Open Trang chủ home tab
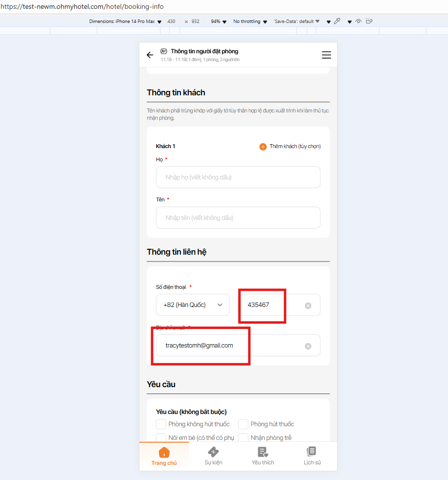Viewport: 448px width, 480px height. coord(164,457)
